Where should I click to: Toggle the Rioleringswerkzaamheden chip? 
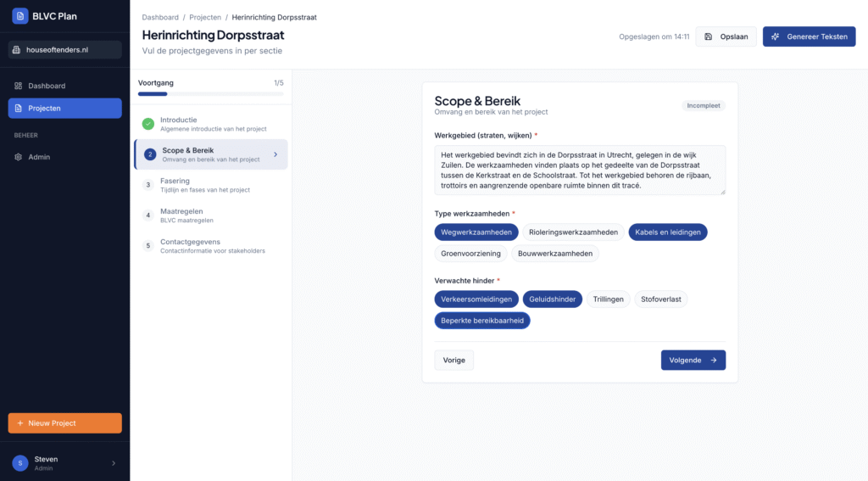point(573,232)
